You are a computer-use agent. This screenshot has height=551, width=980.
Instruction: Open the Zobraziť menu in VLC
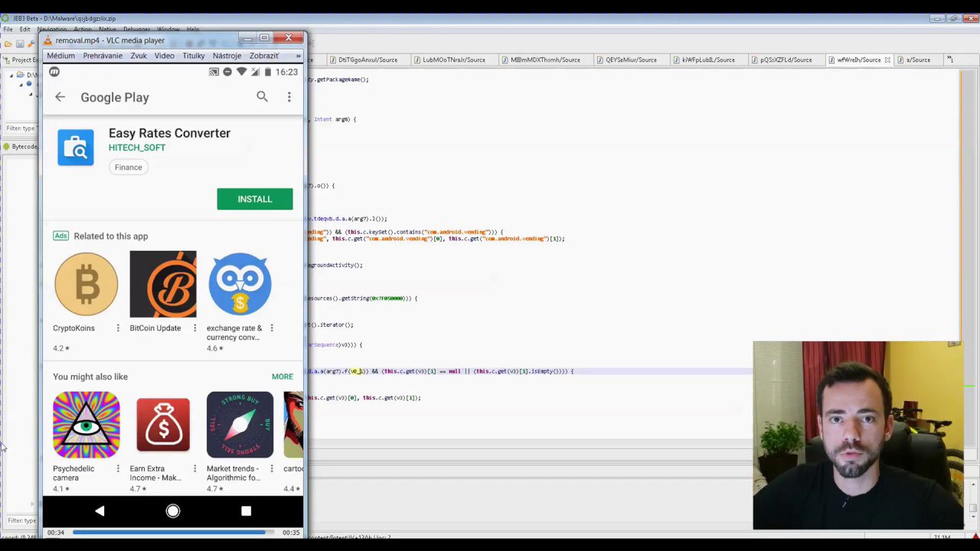click(263, 56)
